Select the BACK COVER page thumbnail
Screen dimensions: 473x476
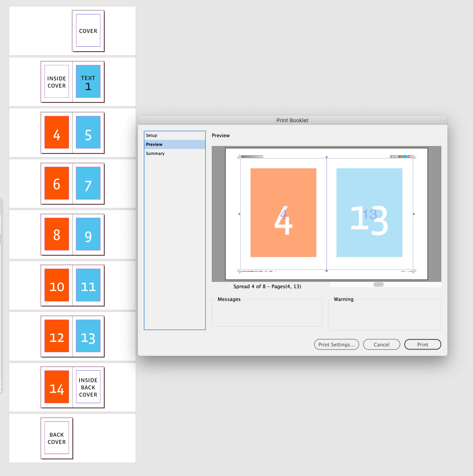tap(57, 438)
